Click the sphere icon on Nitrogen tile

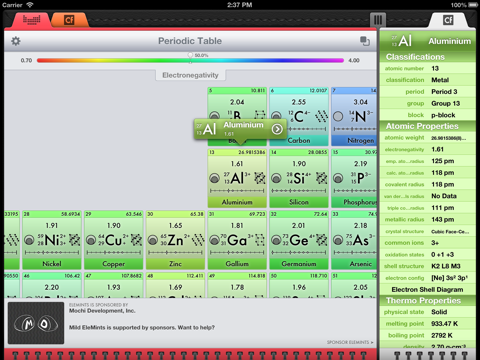click(x=338, y=116)
